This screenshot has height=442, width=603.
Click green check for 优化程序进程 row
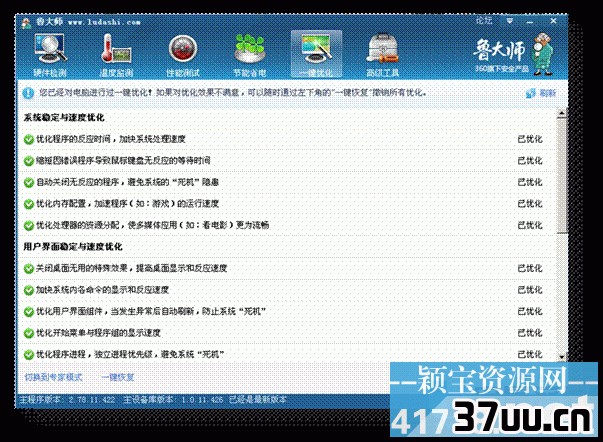click(29, 355)
